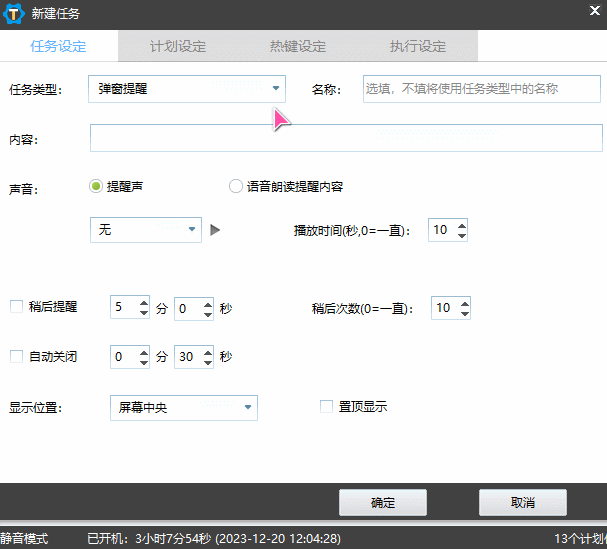Enable the 稍后提醒 checkbox
The width and height of the screenshot is (607, 549).
16,307
